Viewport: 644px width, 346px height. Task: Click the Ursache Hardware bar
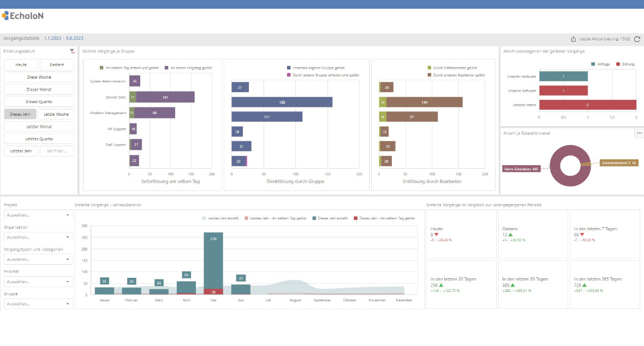[563, 76]
